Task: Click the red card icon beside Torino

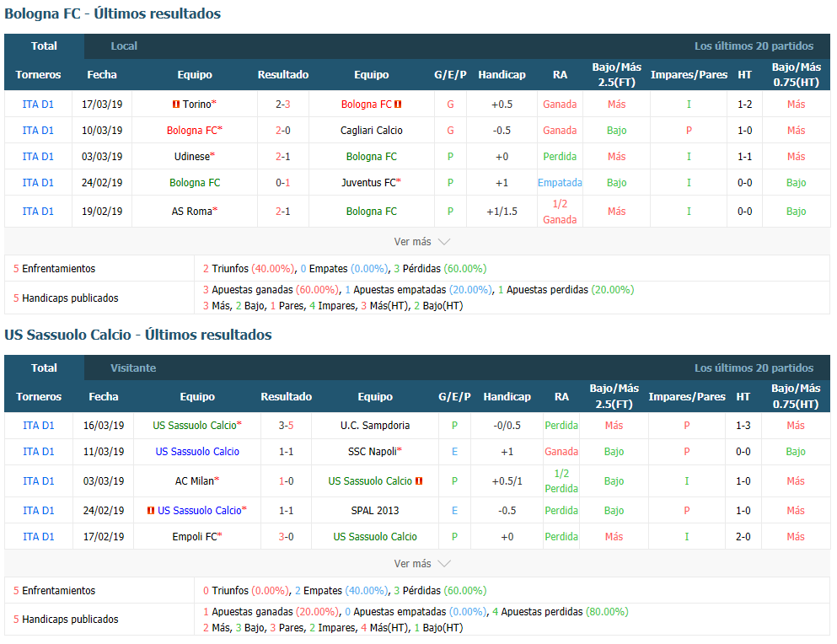Action: 175,105
